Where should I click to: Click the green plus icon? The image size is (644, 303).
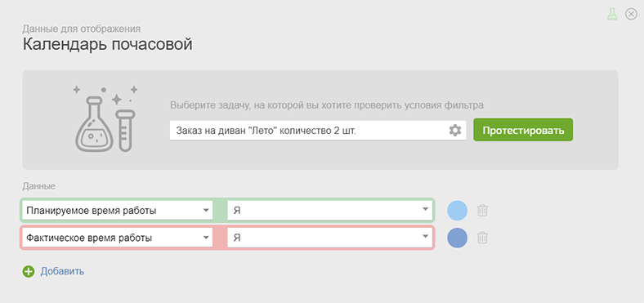[29, 271]
